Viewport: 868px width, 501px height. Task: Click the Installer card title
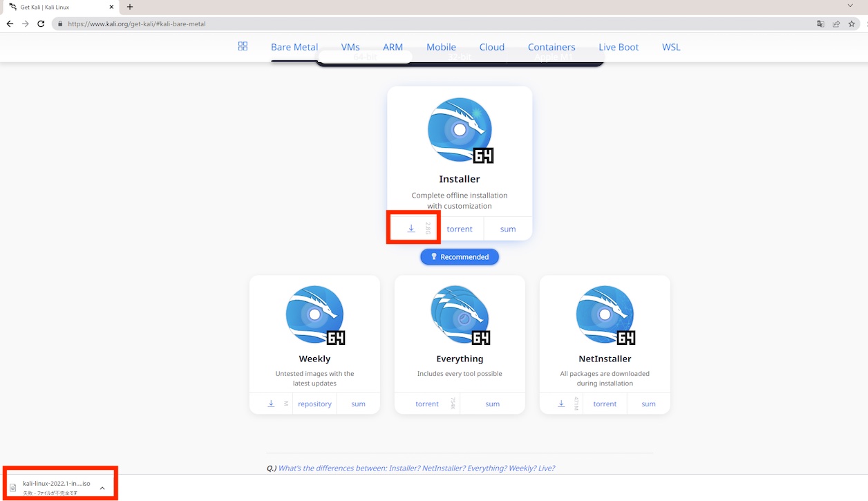coord(460,179)
